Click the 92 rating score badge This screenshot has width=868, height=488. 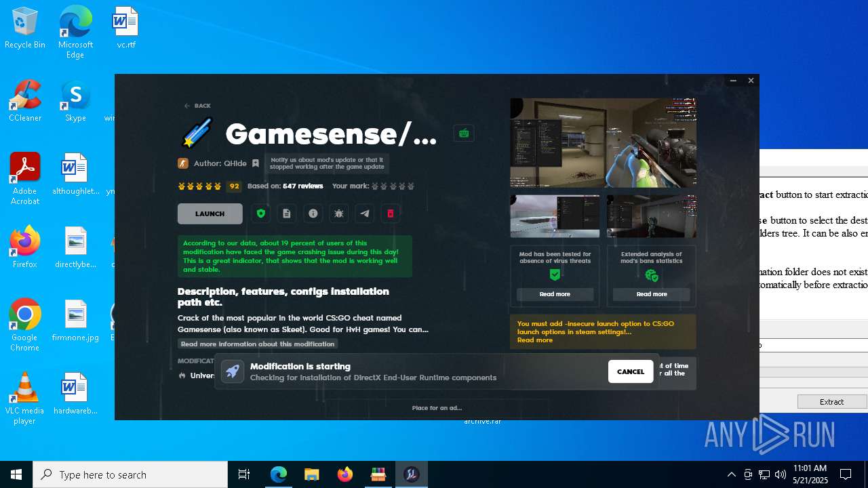tap(234, 186)
